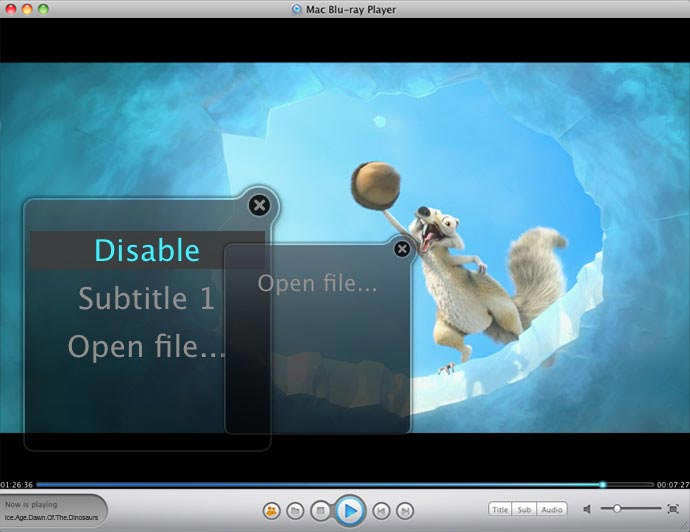
Task: Click the Mac Blu-ray Player title icon
Action: 297,9
